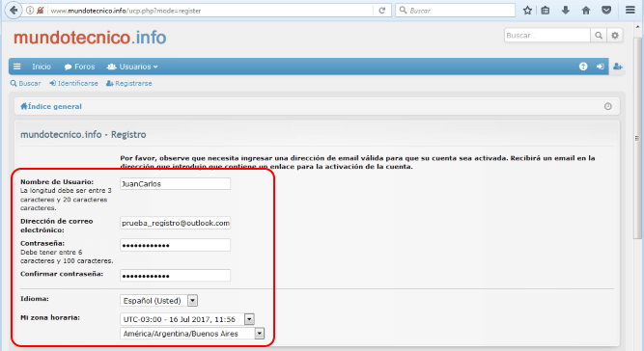The width and height of the screenshot is (644, 351).
Task: Click the browser back arrow button
Action: pos(14,11)
